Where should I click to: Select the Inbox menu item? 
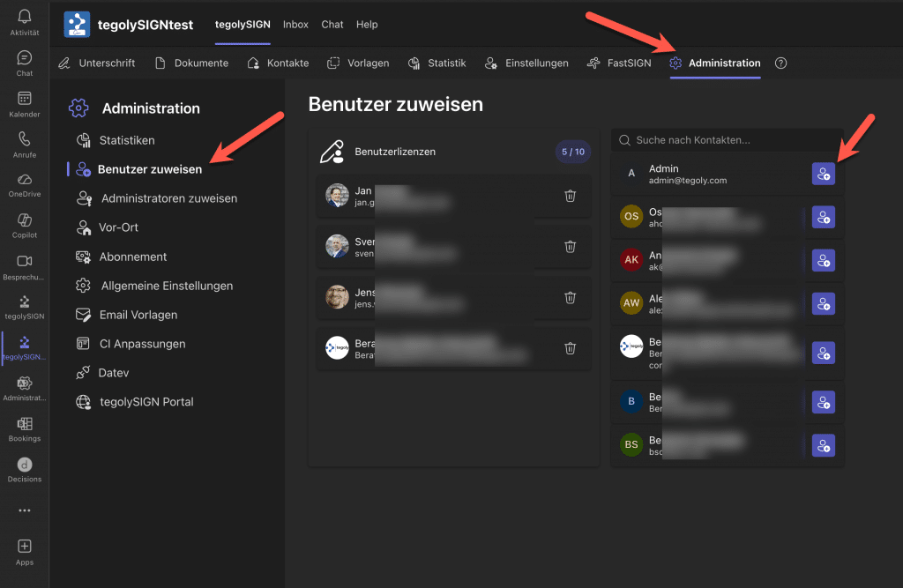pyautogui.click(x=295, y=25)
